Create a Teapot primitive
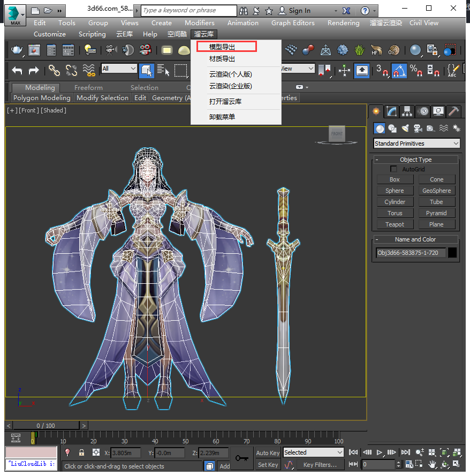Image resolution: width=470 pixels, height=476 pixels. 395,224
